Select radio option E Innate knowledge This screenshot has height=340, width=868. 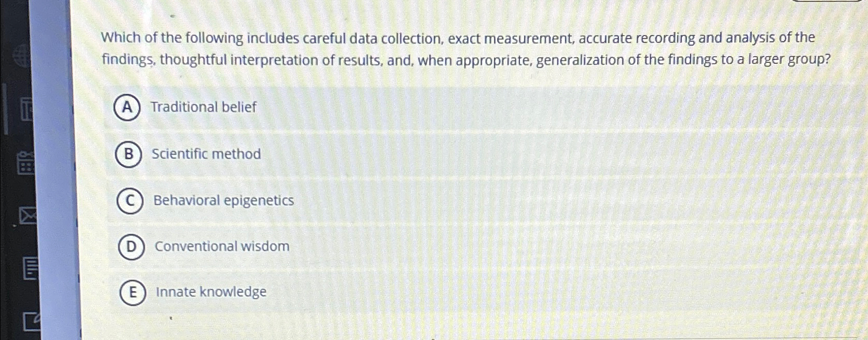(133, 292)
